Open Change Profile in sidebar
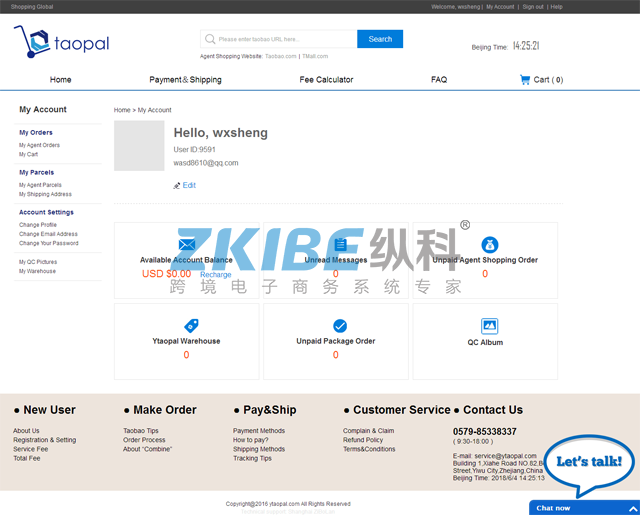 [38, 225]
